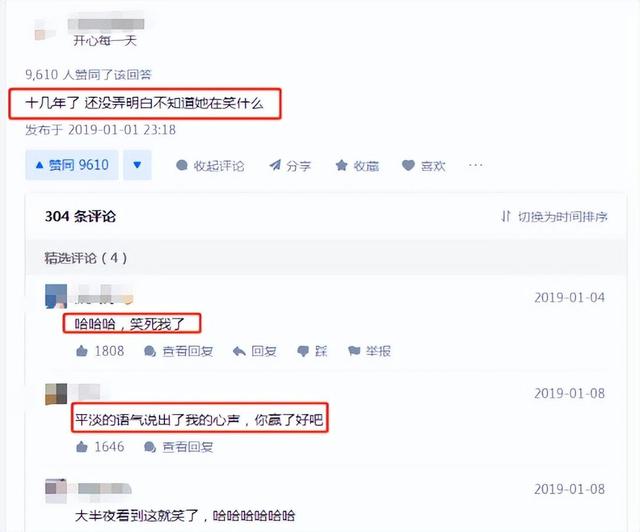Screen dimensions: 640x532
Task: Upvote the answer with 赞同 9610
Action: point(72,165)
